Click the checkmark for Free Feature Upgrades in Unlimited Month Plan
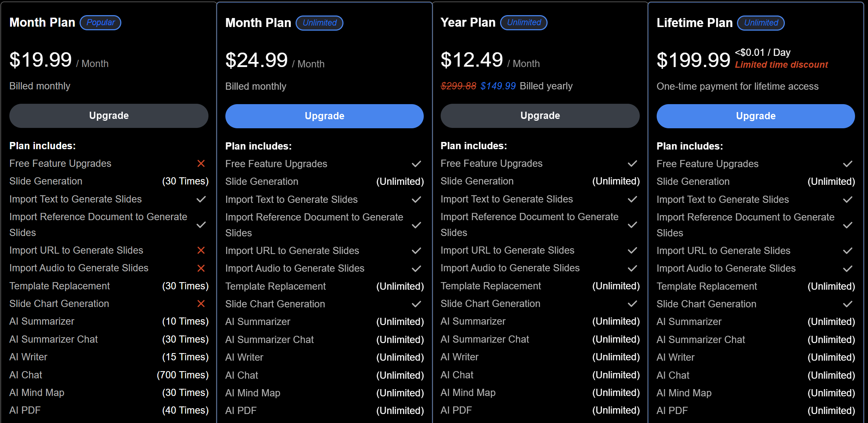This screenshot has width=868, height=423. point(416,164)
